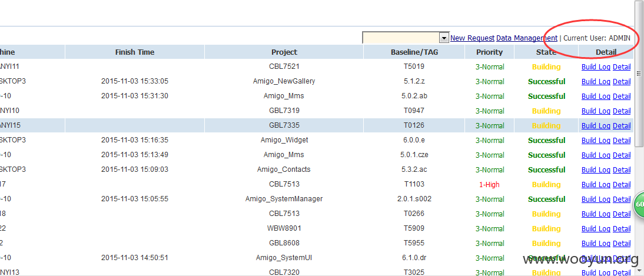Open Detail for the 1-High CBL7513 row

click(622, 184)
